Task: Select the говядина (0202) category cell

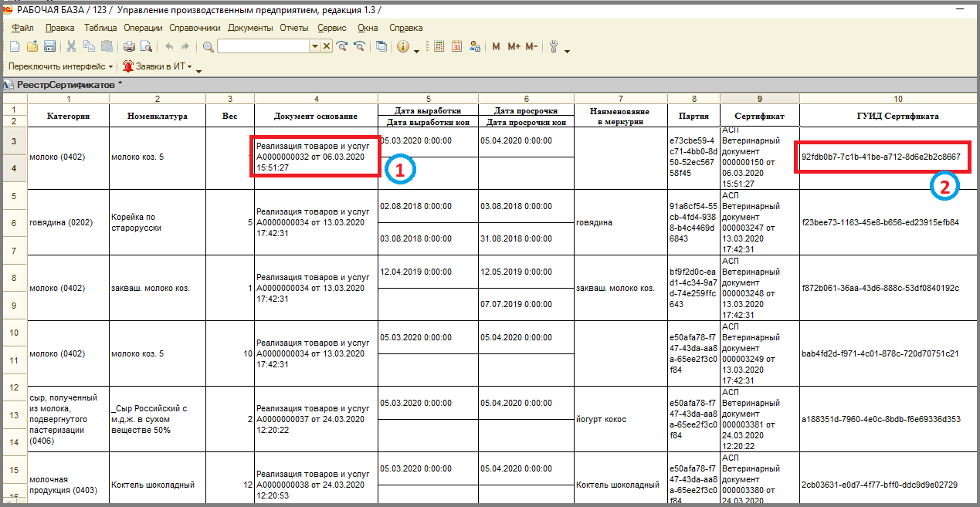Action: tap(69, 222)
